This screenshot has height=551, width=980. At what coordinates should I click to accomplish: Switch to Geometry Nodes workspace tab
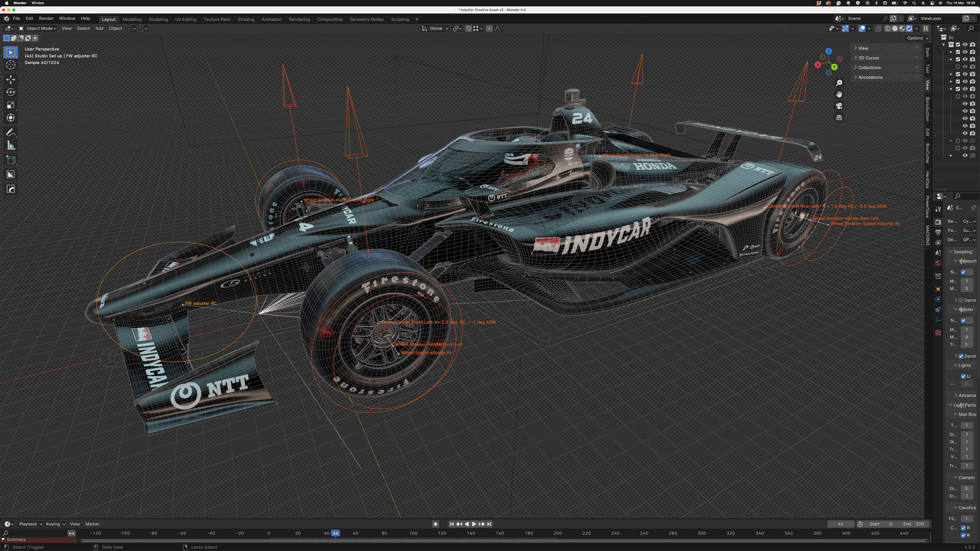coord(366,19)
